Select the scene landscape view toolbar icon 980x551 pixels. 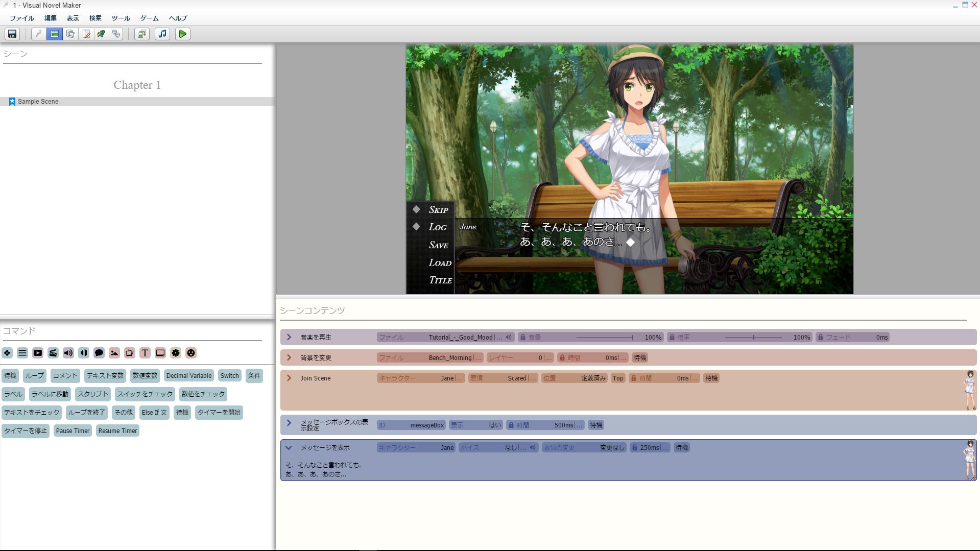55,34
